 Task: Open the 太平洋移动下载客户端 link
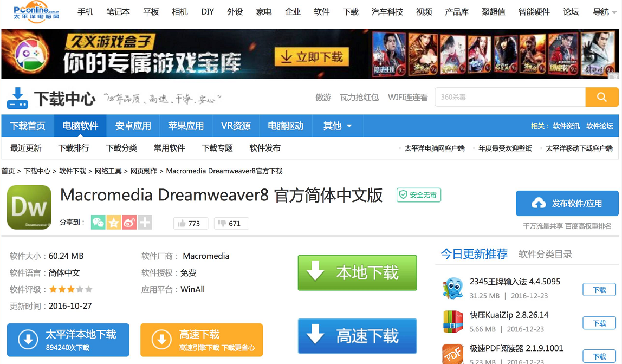point(579,149)
